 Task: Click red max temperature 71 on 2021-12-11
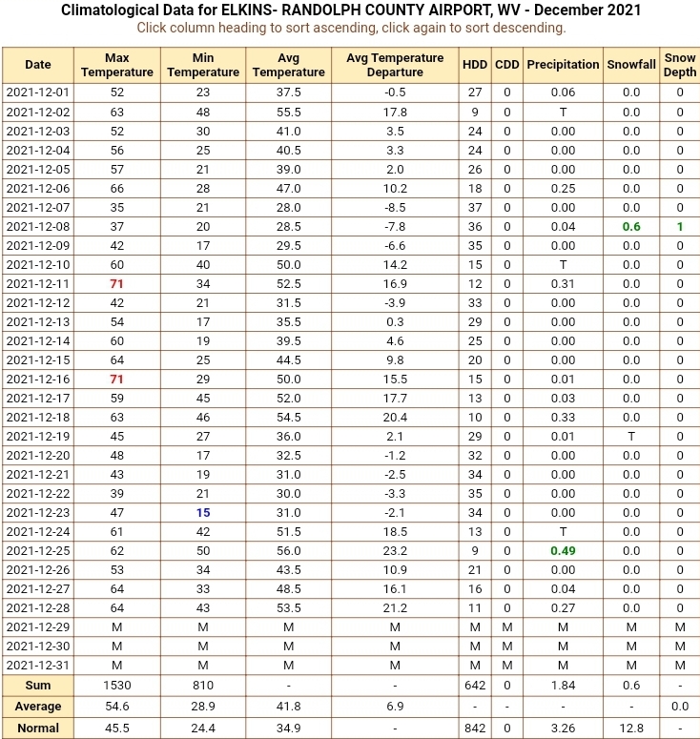point(117,284)
